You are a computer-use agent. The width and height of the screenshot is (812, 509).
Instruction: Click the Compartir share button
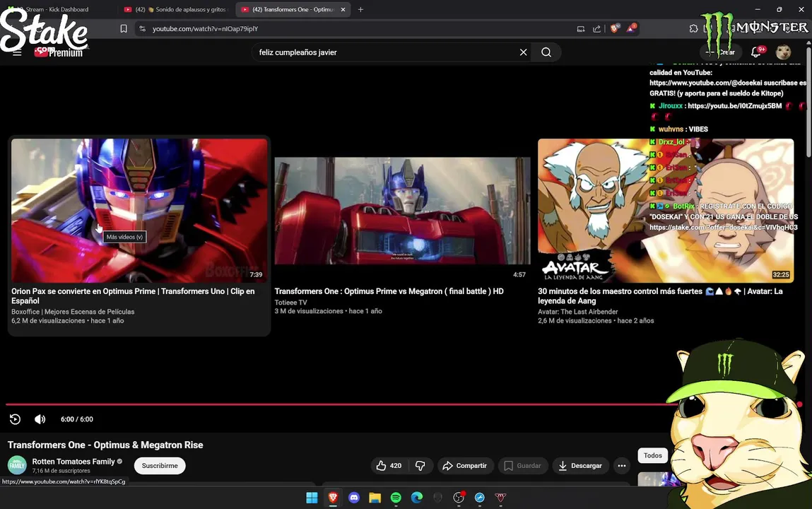tap(465, 465)
